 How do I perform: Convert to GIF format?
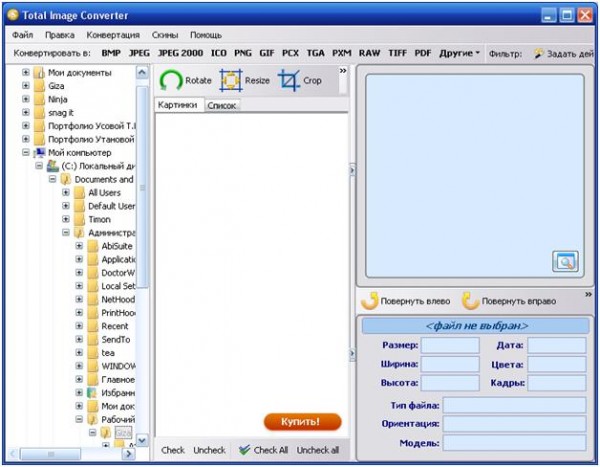click(x=267, y=53)
